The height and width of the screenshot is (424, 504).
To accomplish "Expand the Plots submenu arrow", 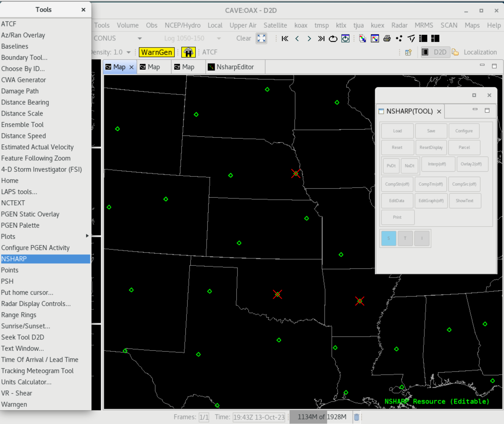I will 87,236.
